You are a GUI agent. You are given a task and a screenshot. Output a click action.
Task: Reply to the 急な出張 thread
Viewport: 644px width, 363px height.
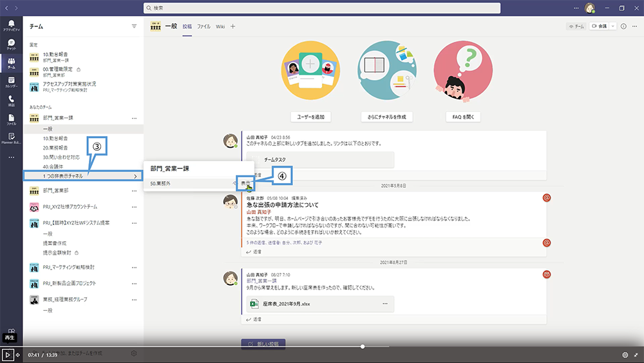click(x=254, y=251)
